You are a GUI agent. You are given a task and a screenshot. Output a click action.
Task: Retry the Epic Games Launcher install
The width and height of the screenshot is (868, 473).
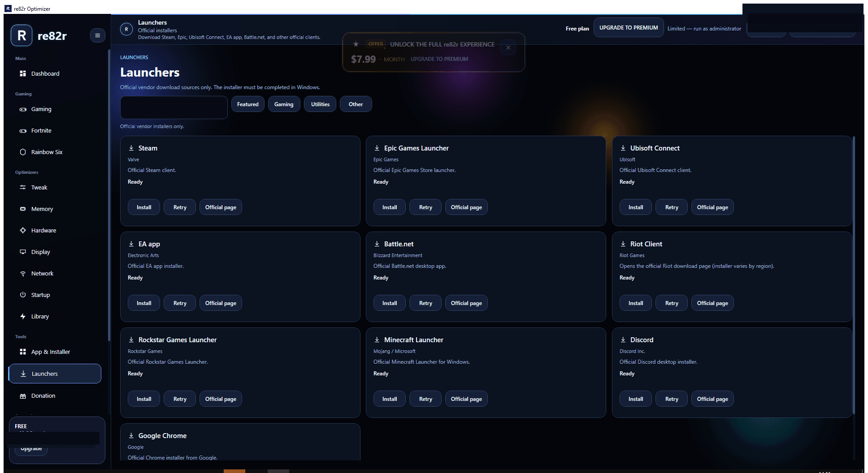click(425, 207)
